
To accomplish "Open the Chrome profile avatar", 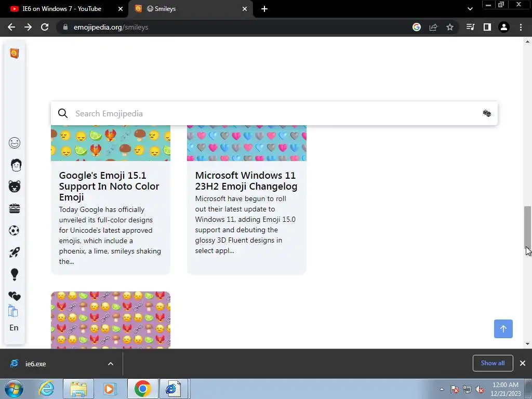I will point(504,27).
